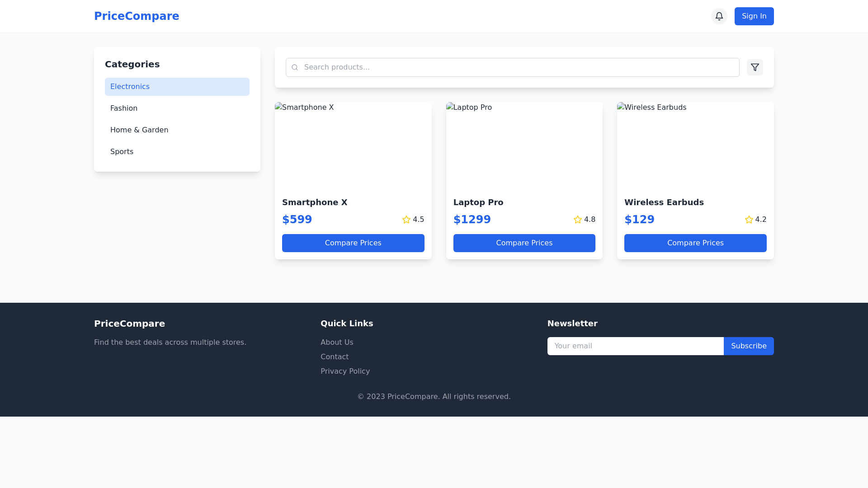Click the notification bell icon

click(x=719, y=16)
